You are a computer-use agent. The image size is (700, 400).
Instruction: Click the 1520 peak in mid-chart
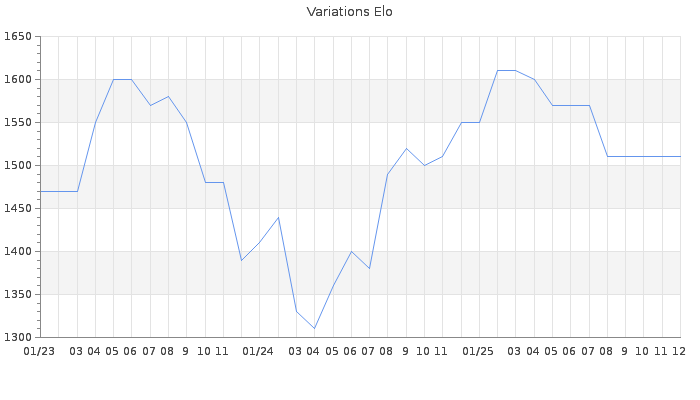(x=406, y=148)
